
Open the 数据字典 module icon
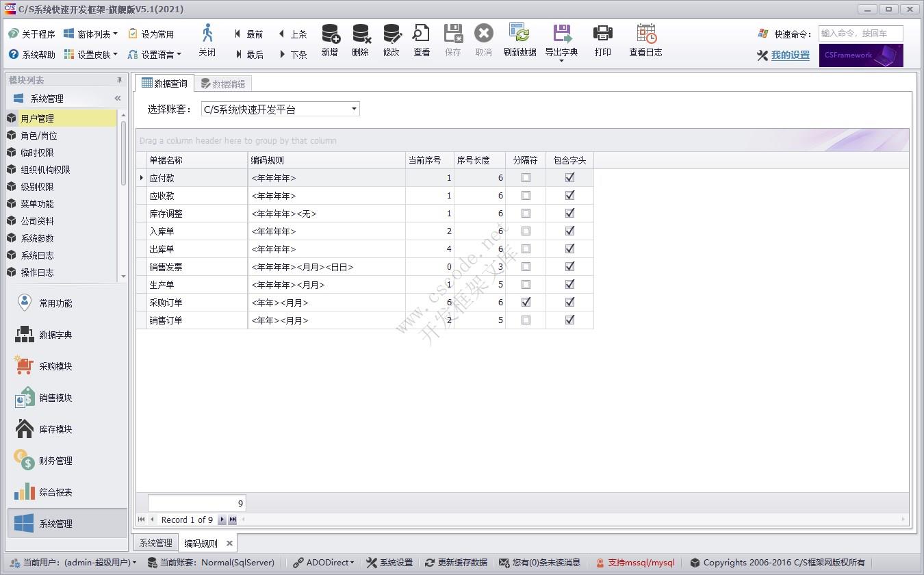25,334
